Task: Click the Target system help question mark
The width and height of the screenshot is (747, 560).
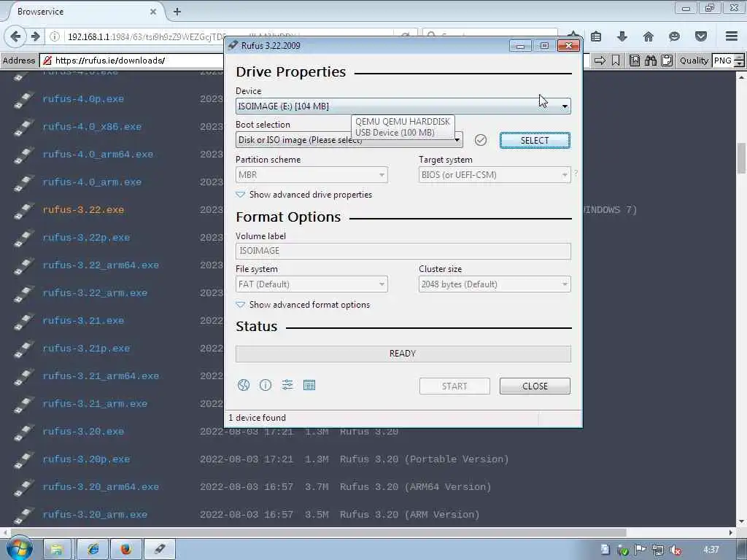Action: tap(576, 174)
